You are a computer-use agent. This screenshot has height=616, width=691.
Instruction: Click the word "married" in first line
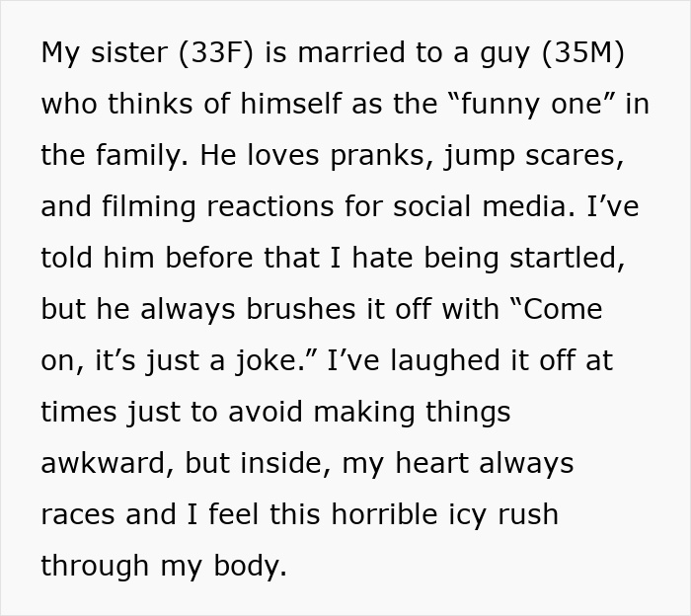(351, 52)
